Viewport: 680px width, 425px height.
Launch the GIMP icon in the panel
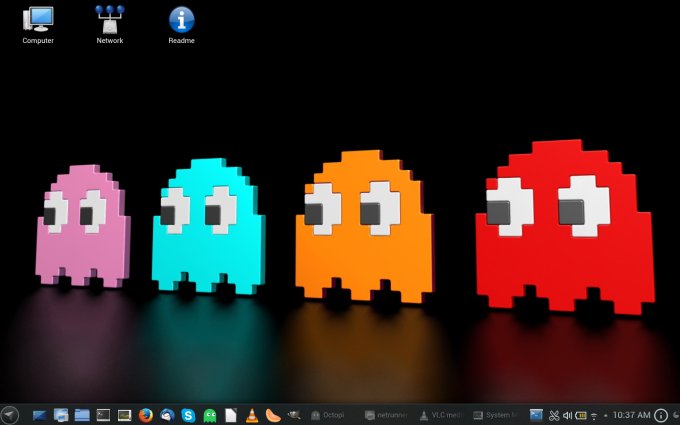click(x=294, y=415)
